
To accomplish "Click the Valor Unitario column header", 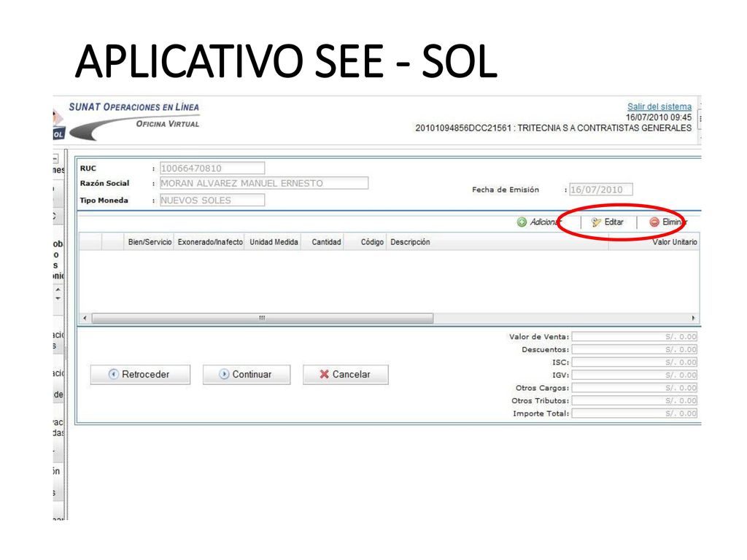I will tap(654, 242).
